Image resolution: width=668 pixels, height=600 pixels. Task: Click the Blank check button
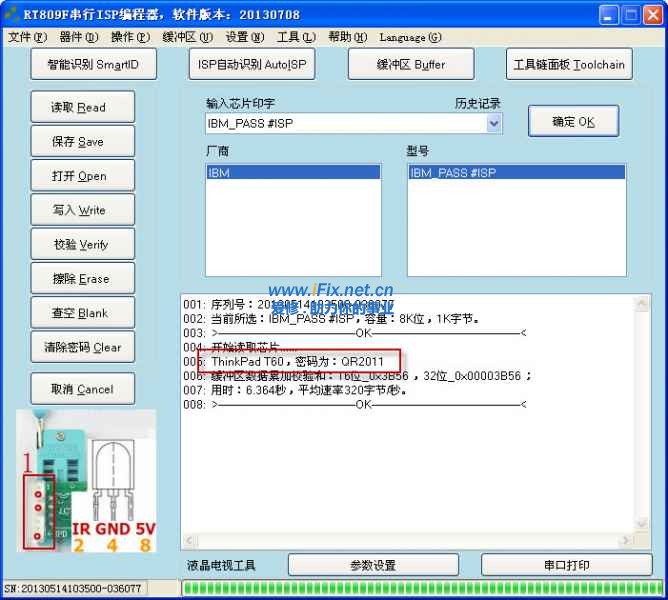tap(79, 313)
